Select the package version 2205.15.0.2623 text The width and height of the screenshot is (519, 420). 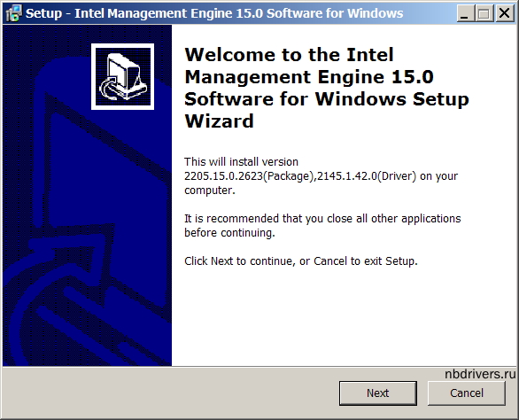point(223,175)
